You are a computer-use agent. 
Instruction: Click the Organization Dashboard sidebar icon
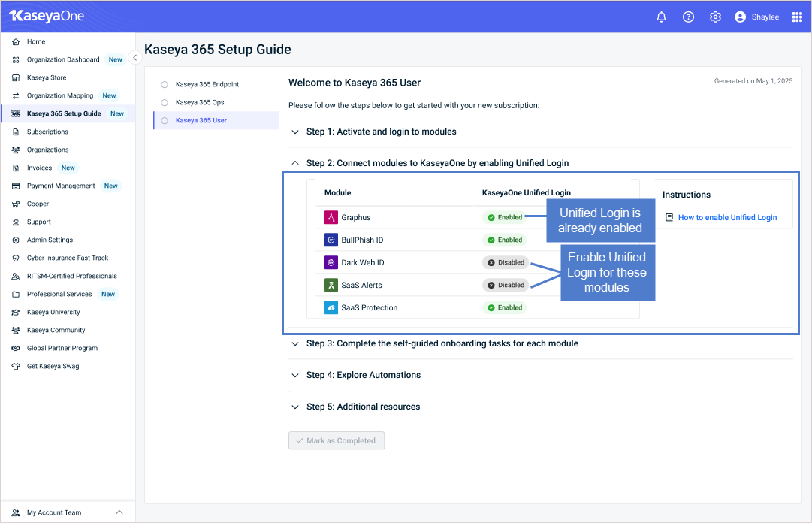coord(16,60)
